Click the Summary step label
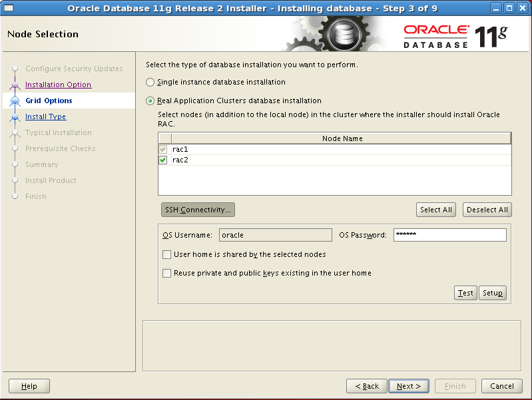Image resolution: width=532 pixels, height=400 pixels. tap(42, 164)
